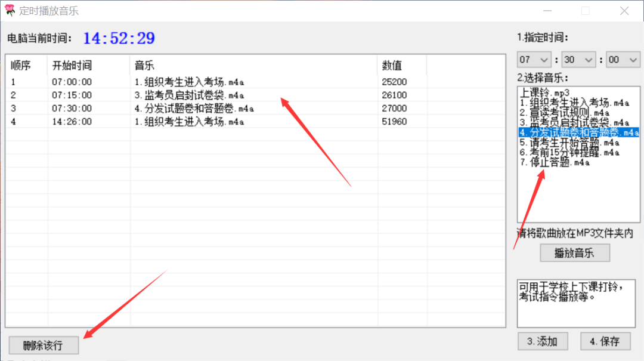
Task: Minimize the 定时播放音乐 window
Action: (x=547, y=11)
